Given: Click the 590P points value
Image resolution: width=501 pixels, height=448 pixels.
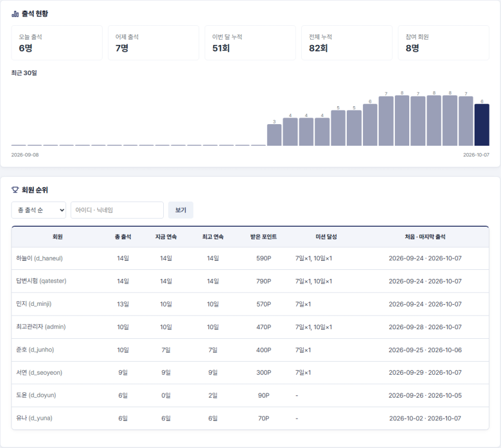Looking at the screenshot, I should point(263,258).
